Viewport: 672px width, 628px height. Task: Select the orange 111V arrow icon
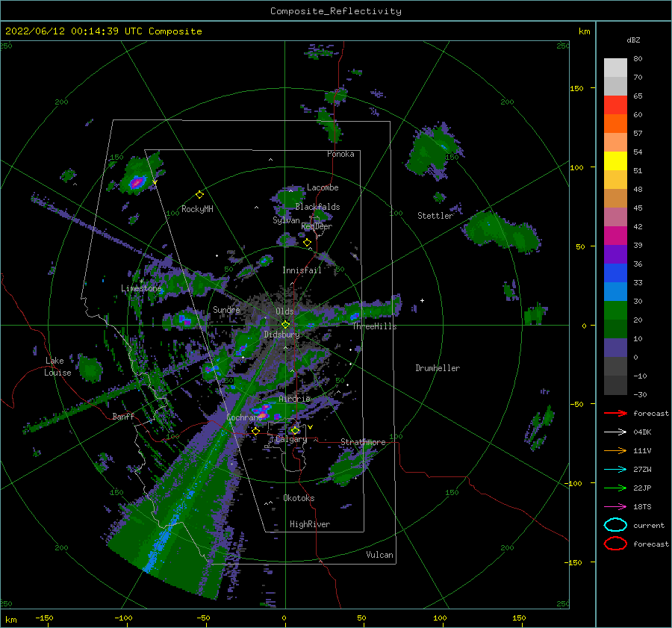click(x=615, y=450)
